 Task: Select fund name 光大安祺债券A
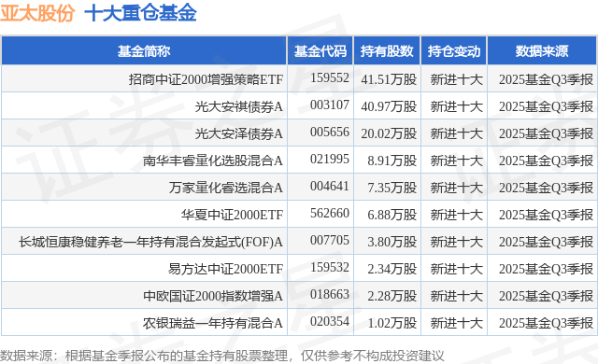pyautogui.click(x=239, y=106)
